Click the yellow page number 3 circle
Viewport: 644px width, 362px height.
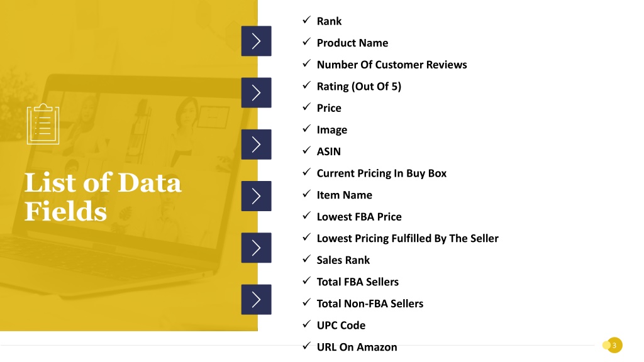tap(614, 345)
